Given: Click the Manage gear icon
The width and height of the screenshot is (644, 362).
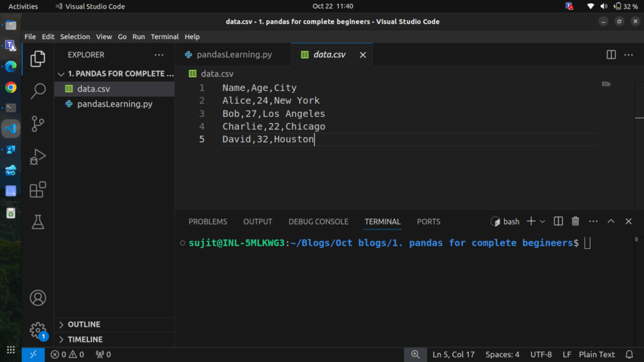Looking at the screenshot, I should [38, 329].
